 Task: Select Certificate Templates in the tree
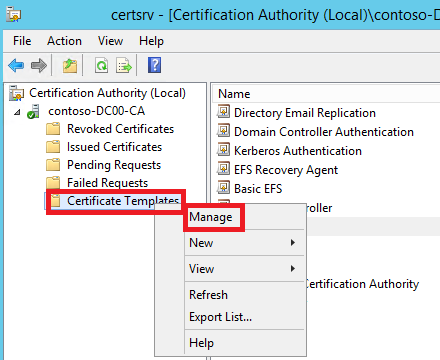tap(123, 201)
